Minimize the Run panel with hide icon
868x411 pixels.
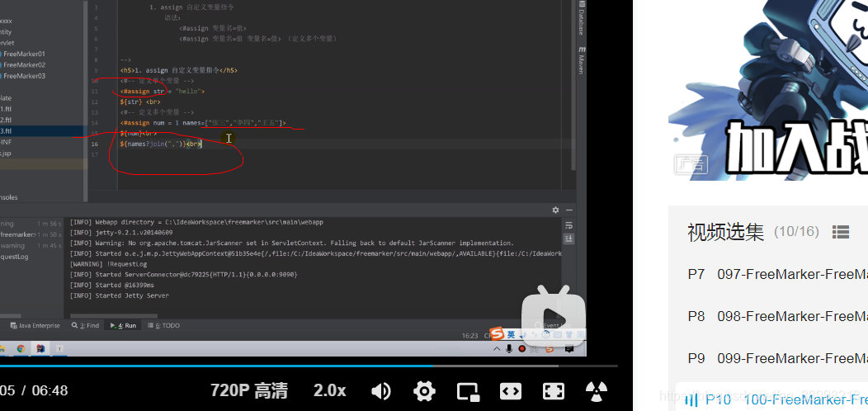[x=568, y=210]
